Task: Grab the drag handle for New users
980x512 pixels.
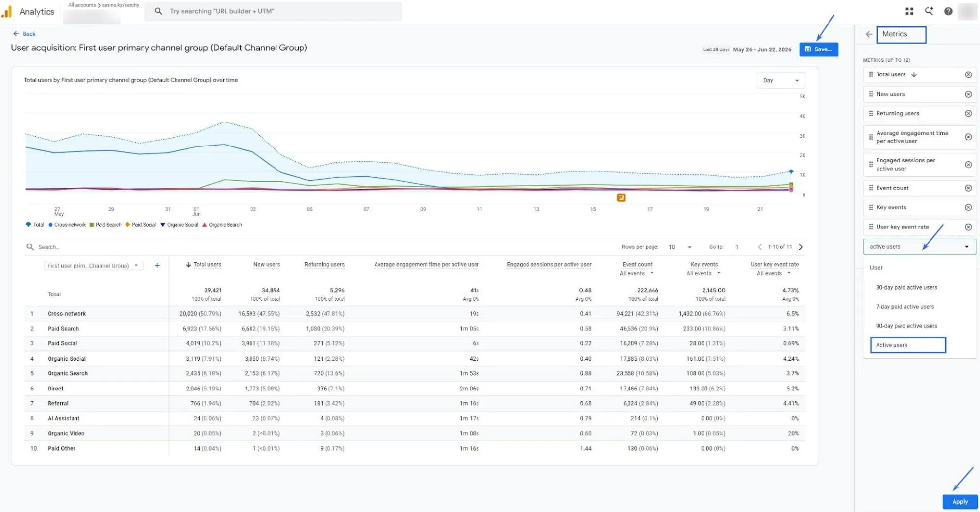Action: [871, 94]
